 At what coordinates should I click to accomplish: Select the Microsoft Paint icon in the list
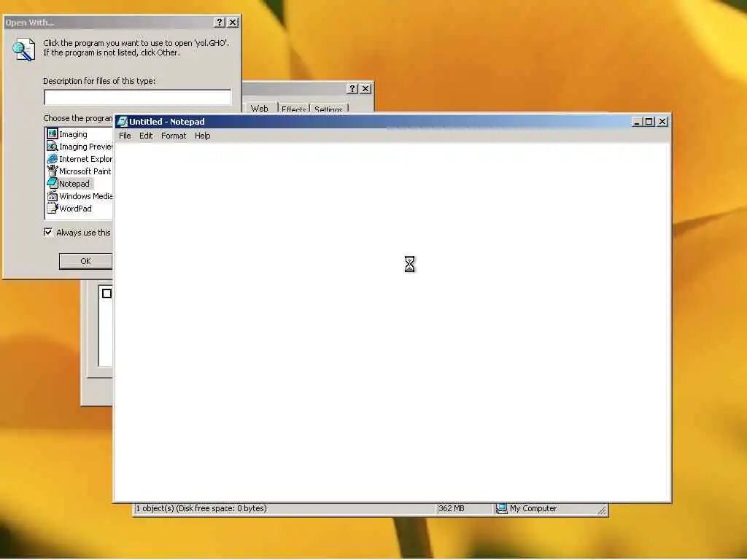pos(53,171)
